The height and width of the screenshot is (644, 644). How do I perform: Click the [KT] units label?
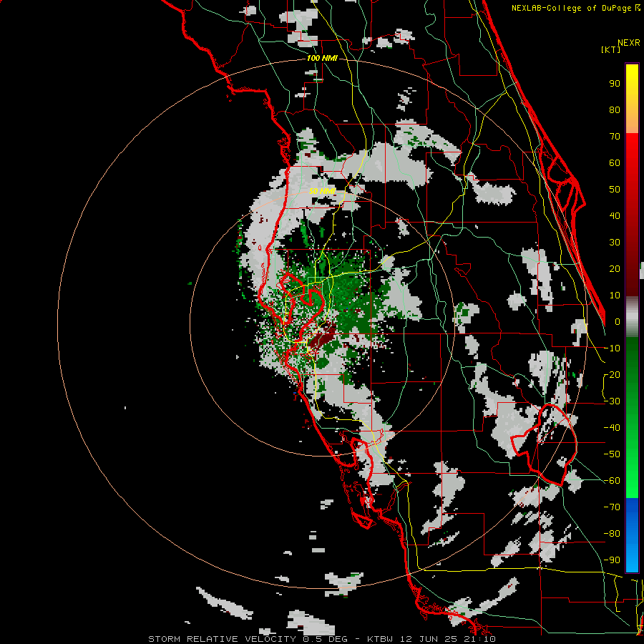[x=610, y=49]
